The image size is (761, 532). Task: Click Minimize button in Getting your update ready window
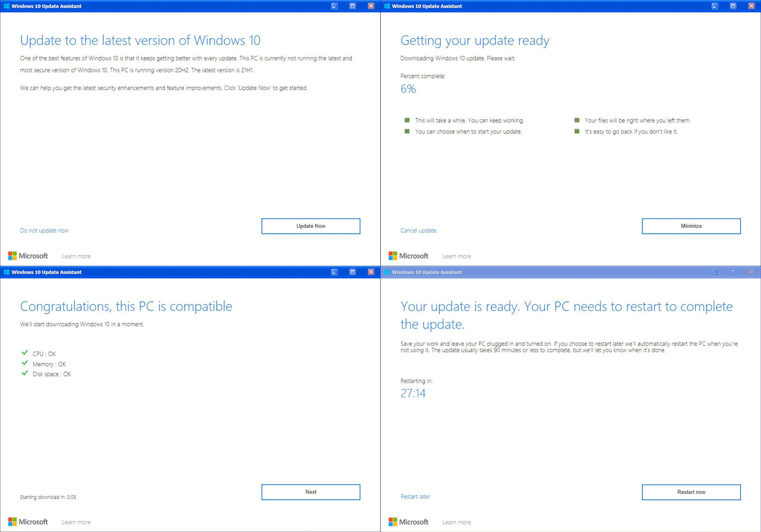pos(691,226)
